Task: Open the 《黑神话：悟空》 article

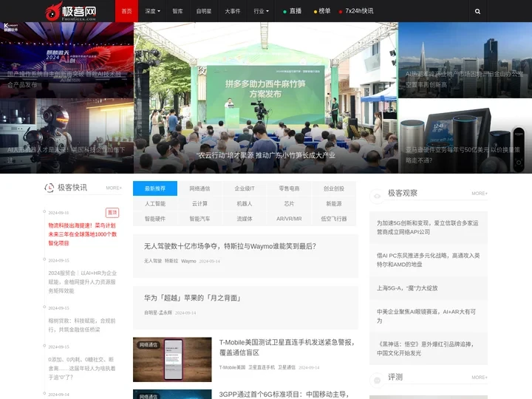Action: point(428,349)
